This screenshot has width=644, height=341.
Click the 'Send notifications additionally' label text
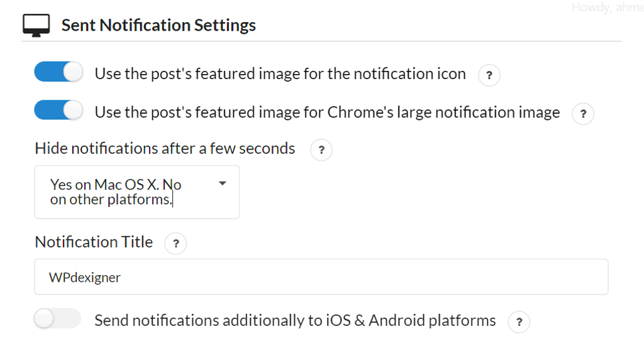(x=295, y=321)
